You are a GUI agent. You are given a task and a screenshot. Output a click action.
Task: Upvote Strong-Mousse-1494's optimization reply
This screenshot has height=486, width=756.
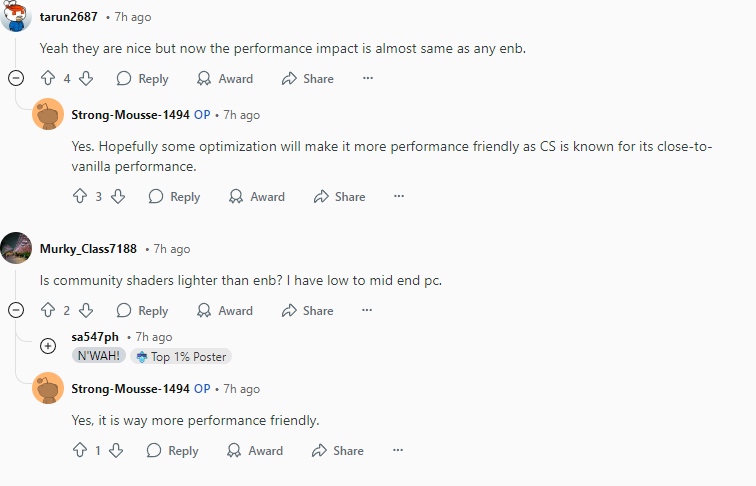click(x=79, y=196)
